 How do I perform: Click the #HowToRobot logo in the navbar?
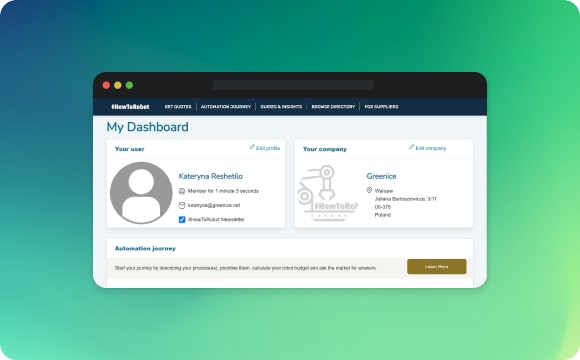(x=130, y=107)
